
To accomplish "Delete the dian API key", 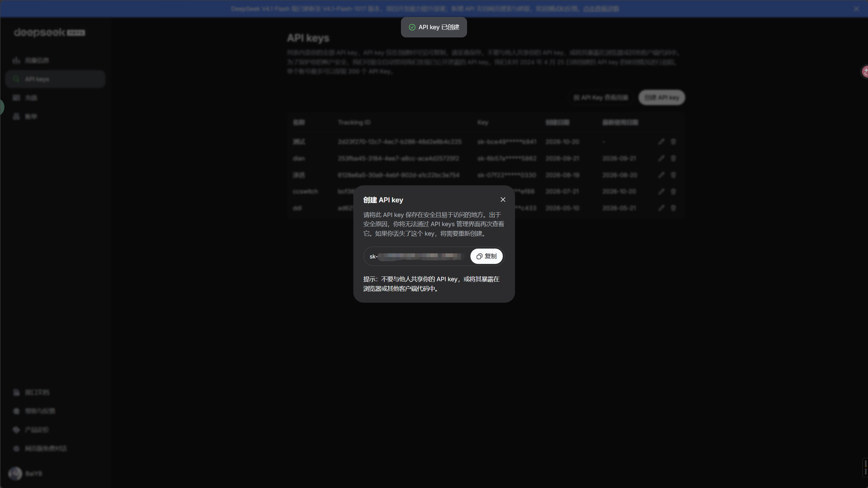I will (673, 158).
